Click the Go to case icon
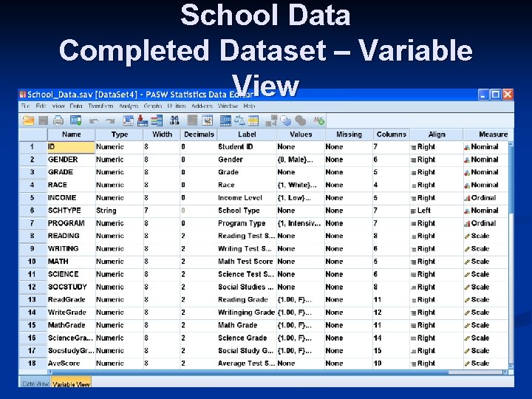This screenshot has width=532, height=399. pyautogui.click(x=129, y=120)
